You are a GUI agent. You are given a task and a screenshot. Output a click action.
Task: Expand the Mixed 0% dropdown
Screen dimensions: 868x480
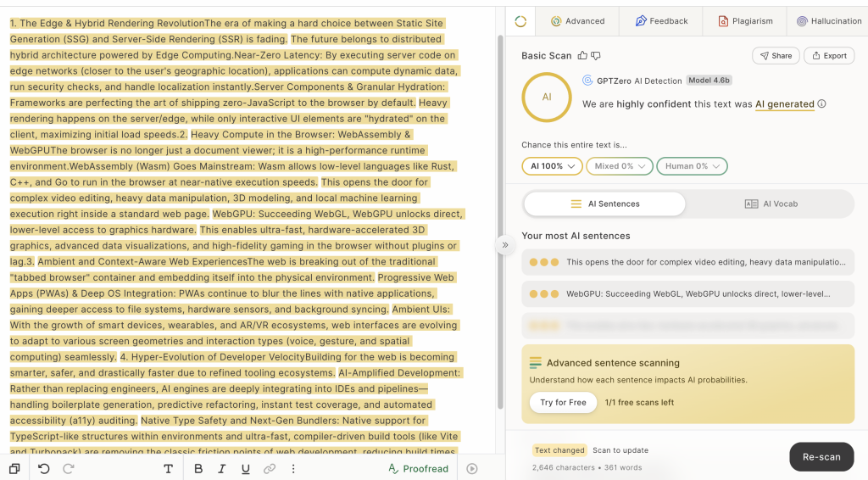(x=620, y=166)
